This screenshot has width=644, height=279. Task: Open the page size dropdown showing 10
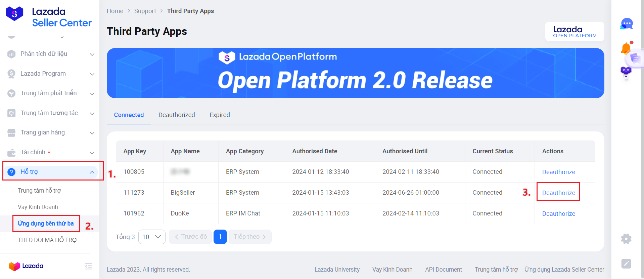152,237
